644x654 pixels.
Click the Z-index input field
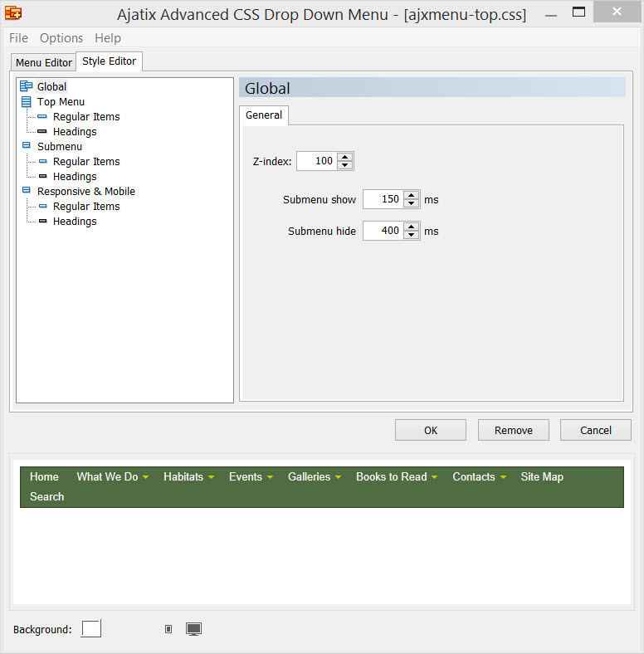click(317, 161)
